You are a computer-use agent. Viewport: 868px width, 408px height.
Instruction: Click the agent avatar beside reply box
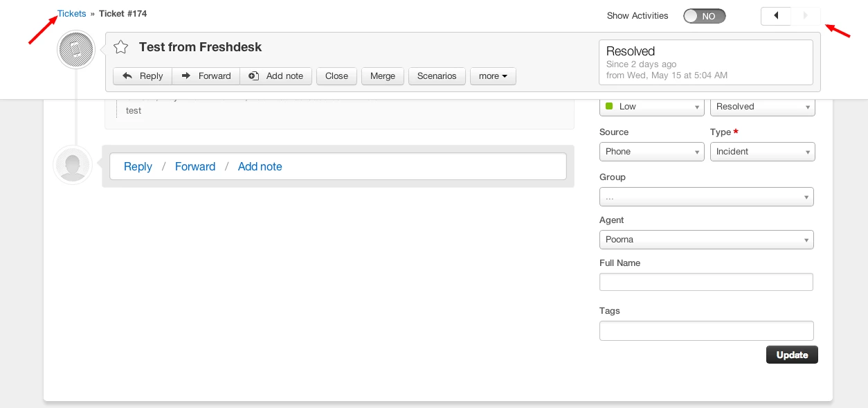(x=73, y=165)
